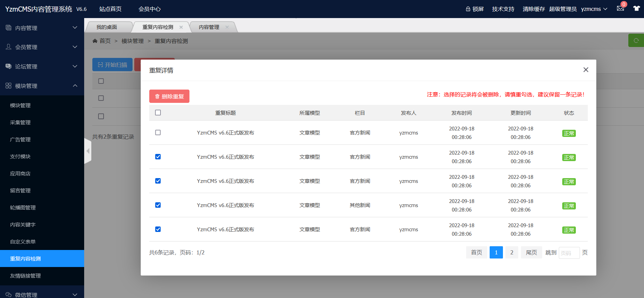Image resolution: width=644 pixels, height=298 pixels.
Task: Click the red 删除重复 button
Action: 169,96
